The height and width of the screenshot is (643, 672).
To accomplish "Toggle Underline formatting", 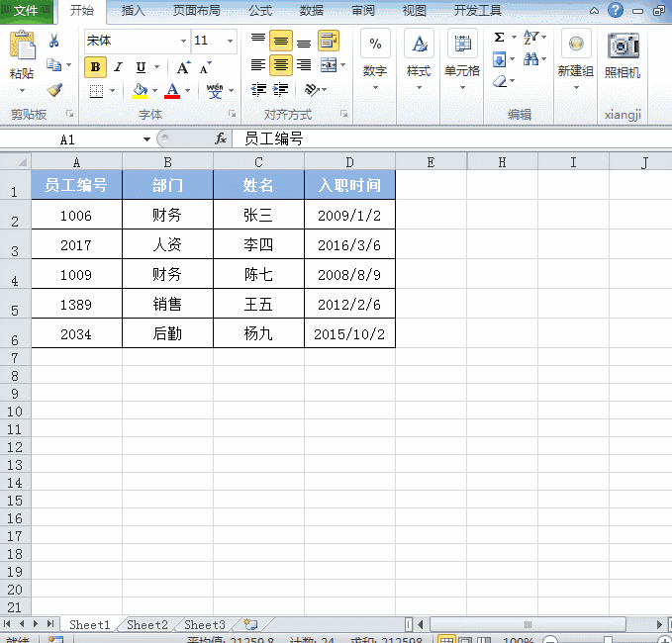I will [141, 67].
